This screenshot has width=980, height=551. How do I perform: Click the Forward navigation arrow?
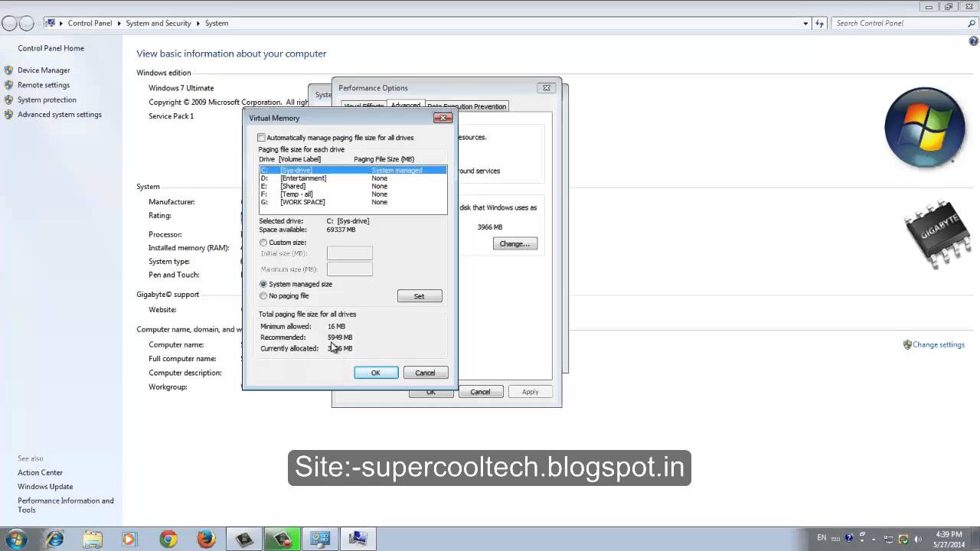(x=27, y=23)
